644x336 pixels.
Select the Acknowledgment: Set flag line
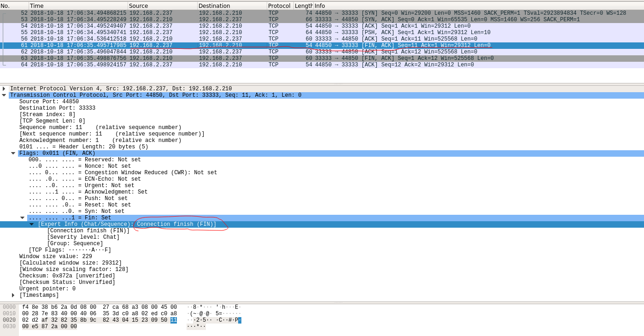[x=88, y=192]
